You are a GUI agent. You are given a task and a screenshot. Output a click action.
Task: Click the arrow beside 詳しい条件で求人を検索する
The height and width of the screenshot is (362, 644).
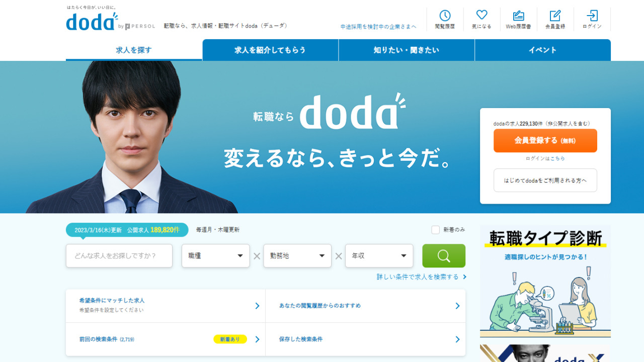tap(464, 277)
